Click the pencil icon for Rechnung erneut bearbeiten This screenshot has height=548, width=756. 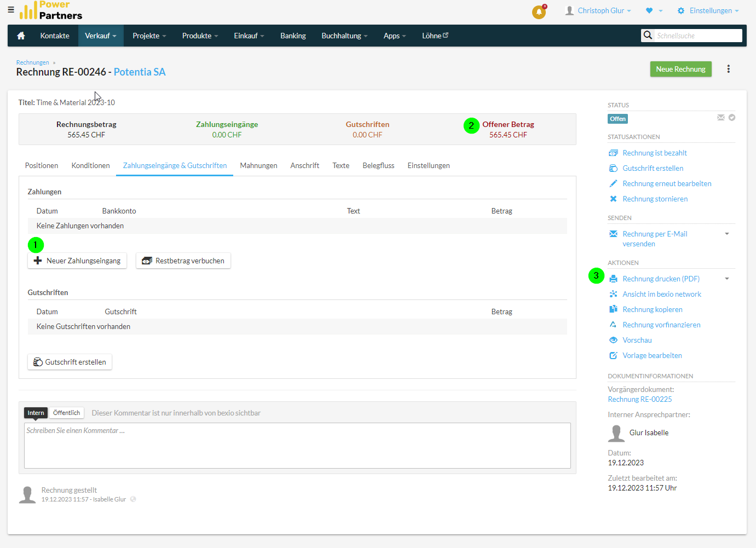tap(614, 183)
